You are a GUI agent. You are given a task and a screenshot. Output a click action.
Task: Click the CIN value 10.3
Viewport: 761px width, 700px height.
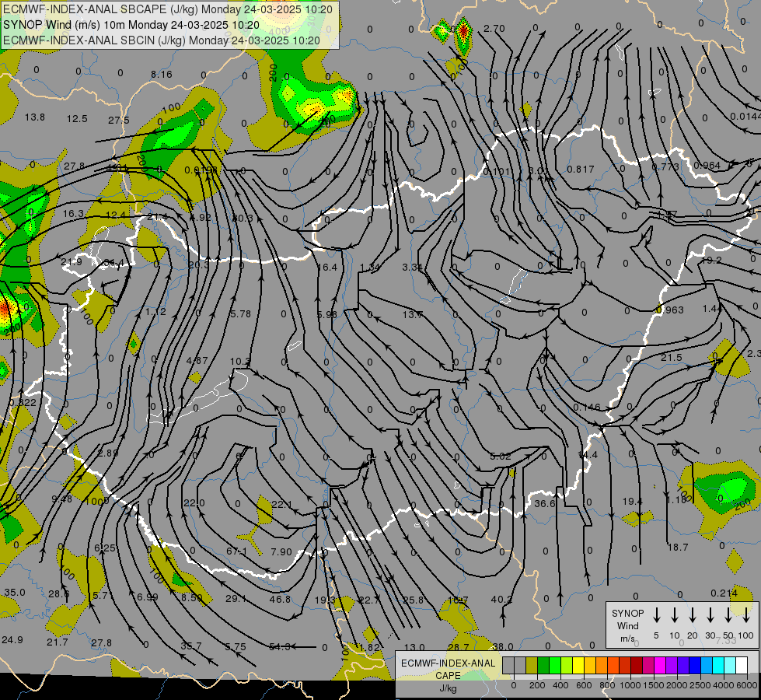tap(240, 362)
